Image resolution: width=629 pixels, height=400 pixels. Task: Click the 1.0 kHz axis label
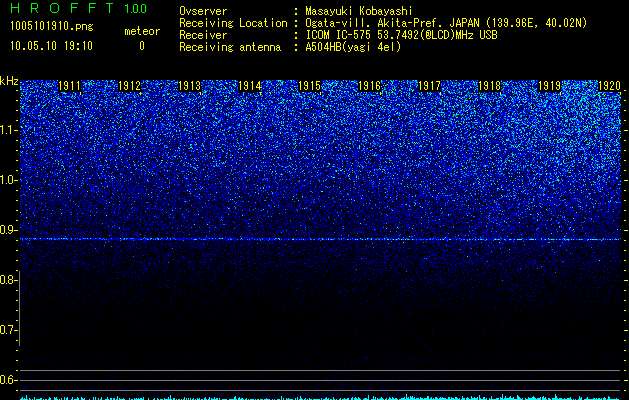[8, 180]
